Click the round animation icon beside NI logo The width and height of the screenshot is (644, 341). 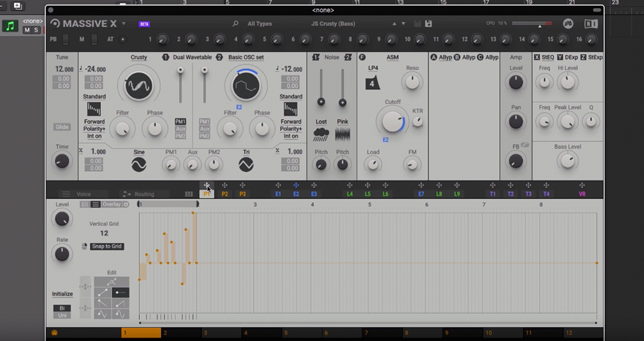[x=568, y=24]
